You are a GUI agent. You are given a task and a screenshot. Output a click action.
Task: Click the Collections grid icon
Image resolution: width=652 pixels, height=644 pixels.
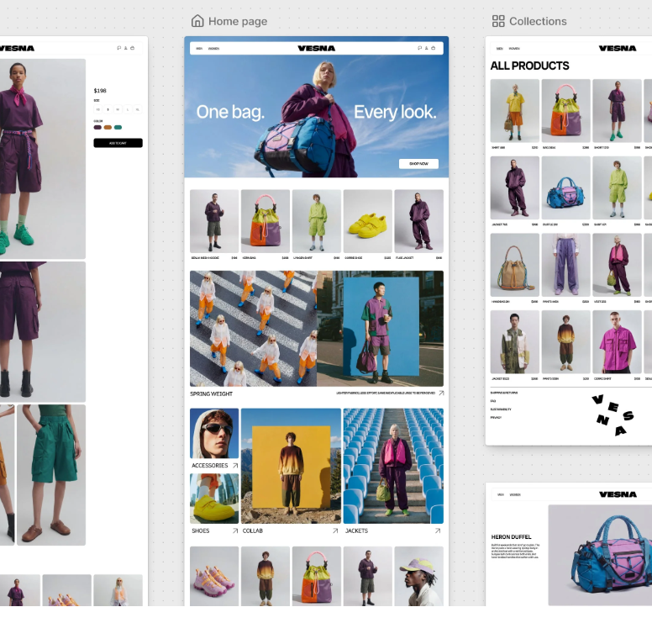click(498, 21)
